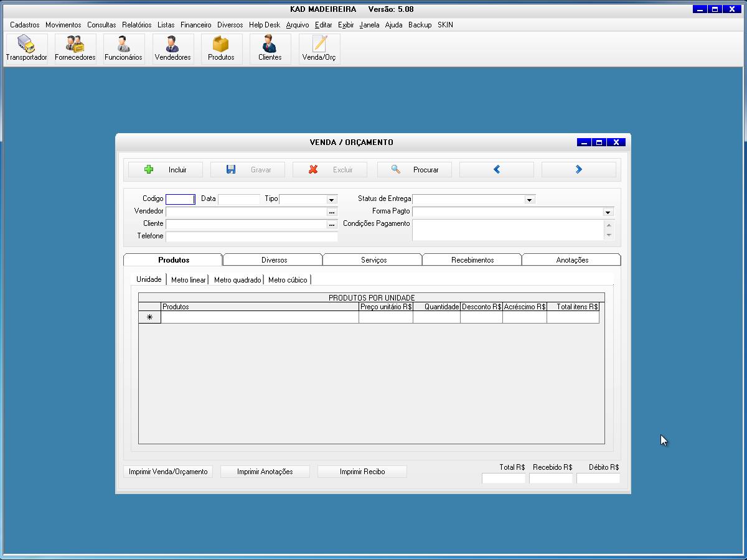Open the Cadastros menu
The width and height of the screenshot is (747, 560).
click(x=25, y=25)
